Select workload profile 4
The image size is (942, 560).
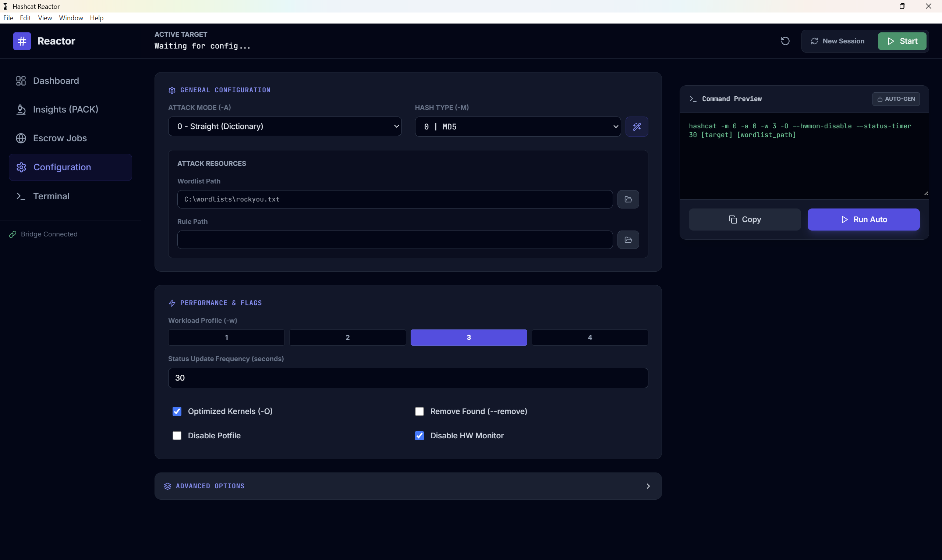[x=589, y=337]
